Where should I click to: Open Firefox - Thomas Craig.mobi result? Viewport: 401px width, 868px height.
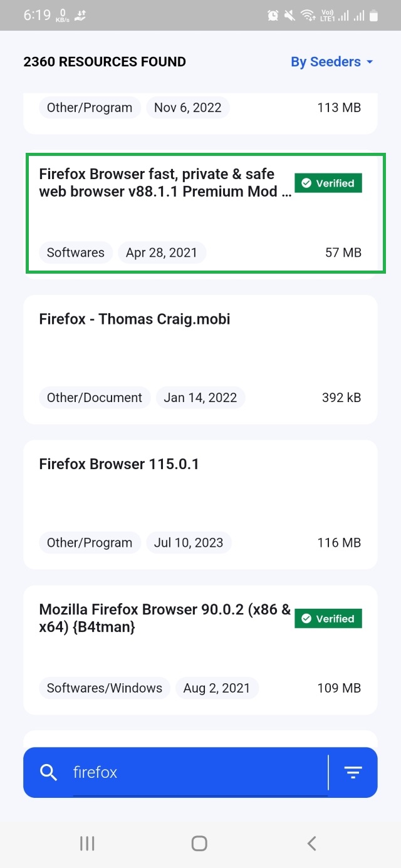135,319
